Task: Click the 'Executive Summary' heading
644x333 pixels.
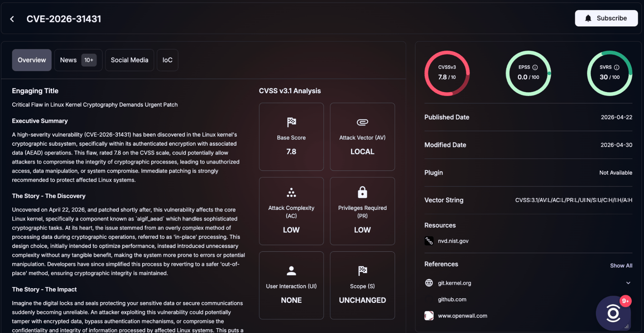Action: point(40,121)
